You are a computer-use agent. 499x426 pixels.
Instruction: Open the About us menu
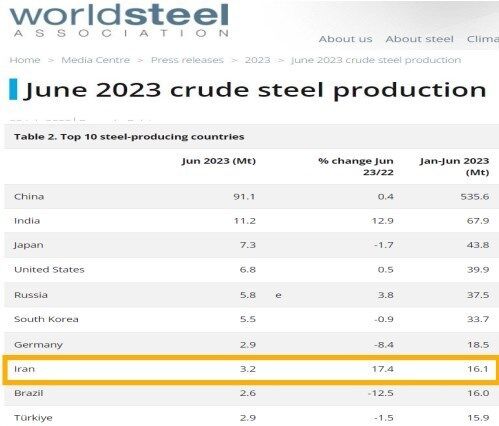click(346, 39)
